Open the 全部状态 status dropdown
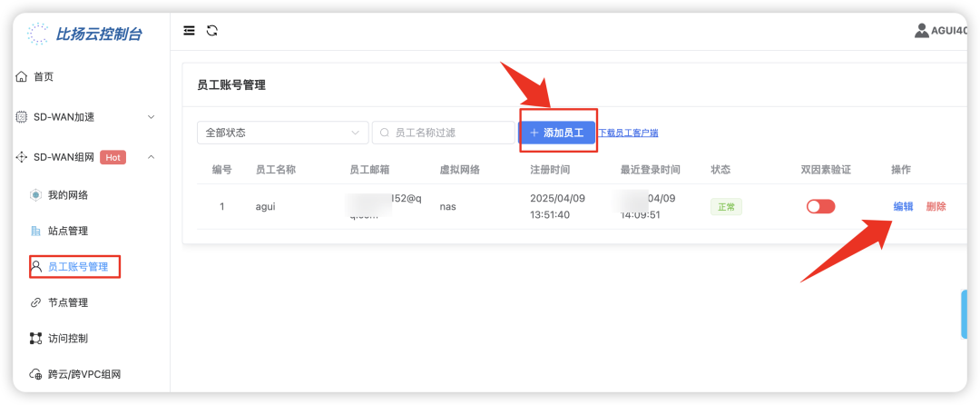The width and height of the screenshot is (980, 405). pos(282,133)
